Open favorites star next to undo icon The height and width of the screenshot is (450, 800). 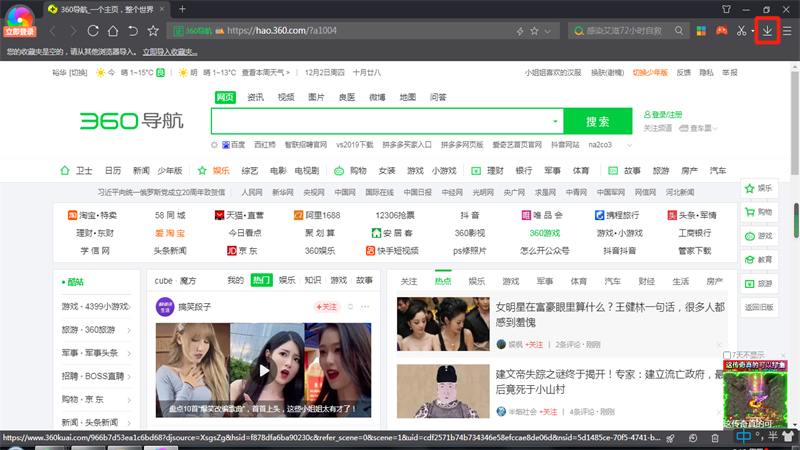point(153,31)
